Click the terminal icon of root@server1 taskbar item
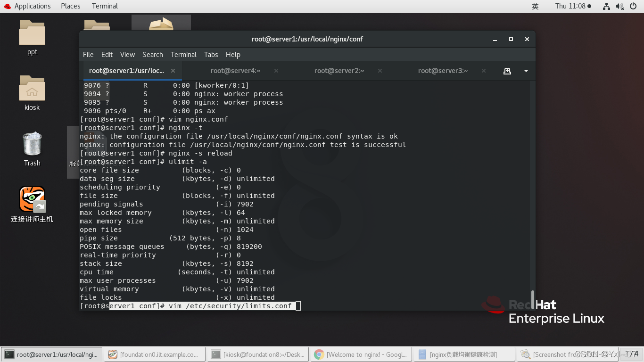644x362 pixels. tap(9, 354)
